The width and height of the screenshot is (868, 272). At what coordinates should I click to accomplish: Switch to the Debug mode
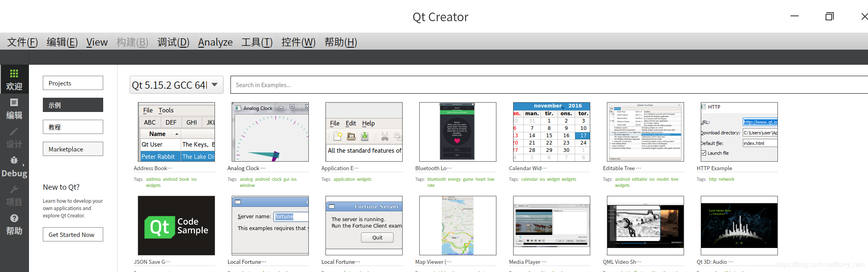(x=14, y=166)
